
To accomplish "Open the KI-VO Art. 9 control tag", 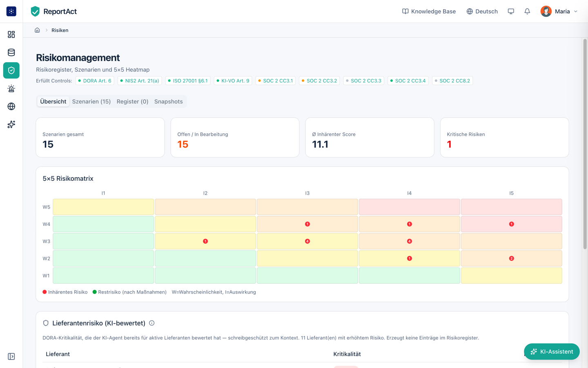I will (x=233, y=81).
